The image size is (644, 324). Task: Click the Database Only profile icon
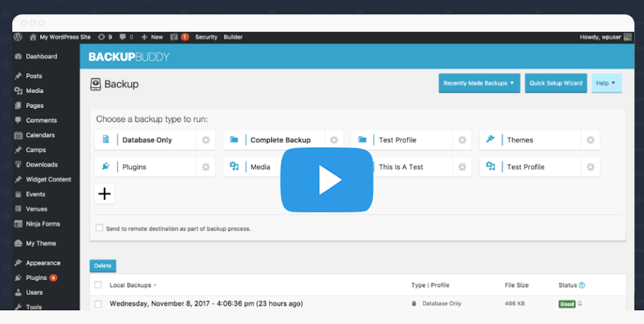(106, 140)
